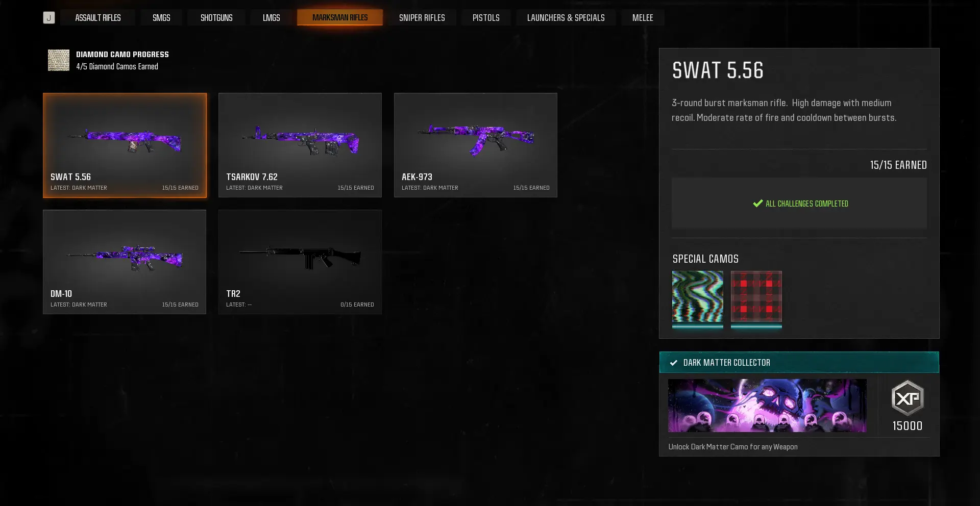Select the Tsarkov 7.62 weapon card
The width and height of the screenshot is (980, 506).
[x=300, y=145]
